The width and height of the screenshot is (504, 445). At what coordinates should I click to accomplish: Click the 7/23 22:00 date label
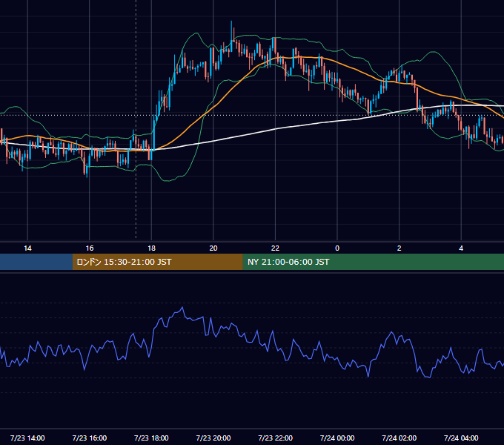tap(275, 438)
